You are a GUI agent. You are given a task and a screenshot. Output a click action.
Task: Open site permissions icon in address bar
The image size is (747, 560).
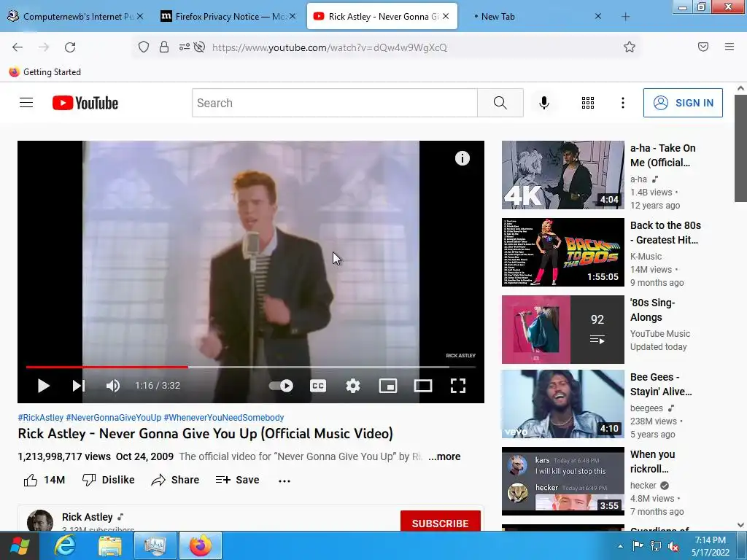(184, 47)
